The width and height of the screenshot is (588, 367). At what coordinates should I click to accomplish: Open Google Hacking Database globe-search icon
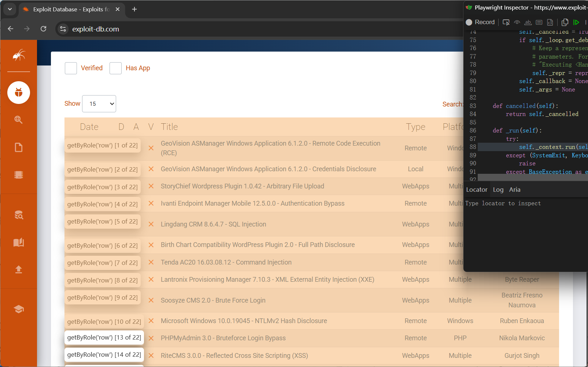19,120
